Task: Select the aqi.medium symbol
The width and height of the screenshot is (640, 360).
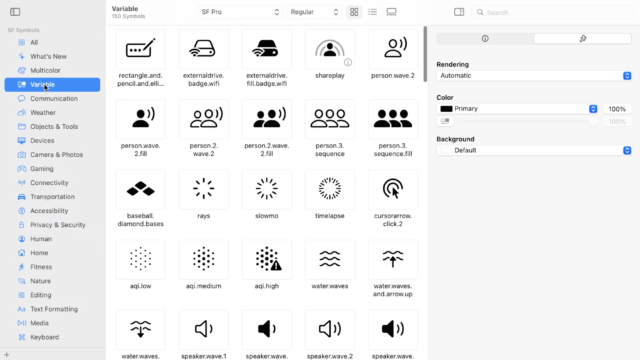Action: point(203,260)
